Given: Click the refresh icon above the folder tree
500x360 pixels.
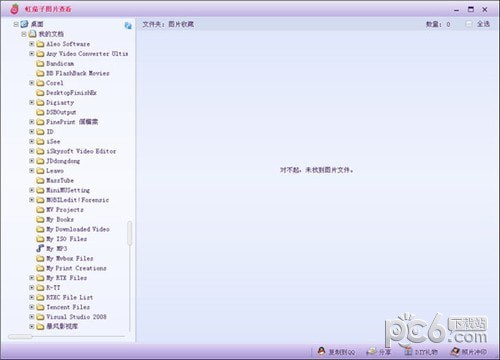Looking at the screenshot, I should 128,26.
